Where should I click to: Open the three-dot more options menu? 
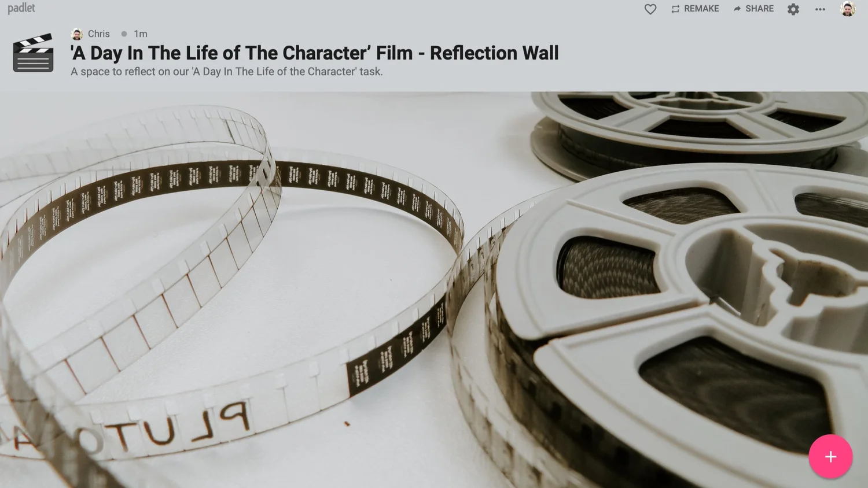click(x=820, y=9)
